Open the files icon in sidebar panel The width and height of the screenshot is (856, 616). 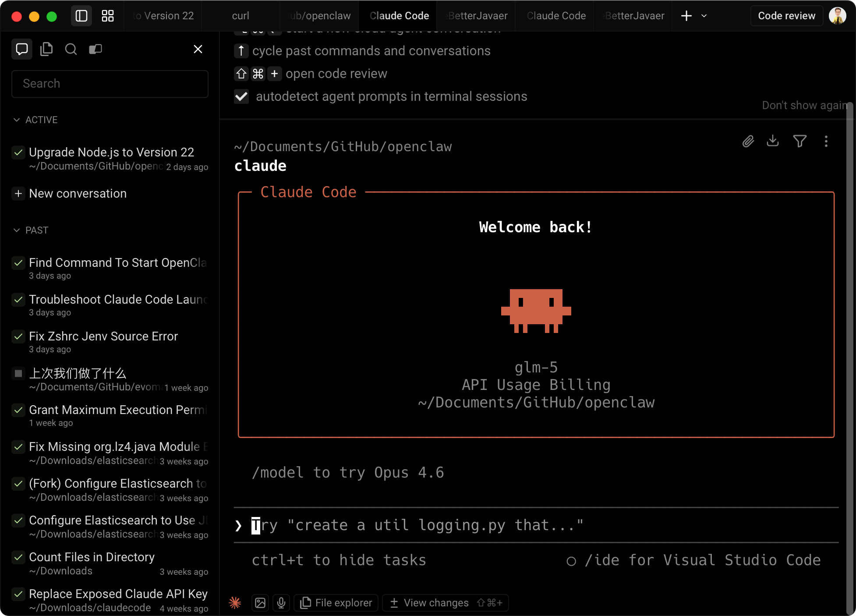(46, 49)
